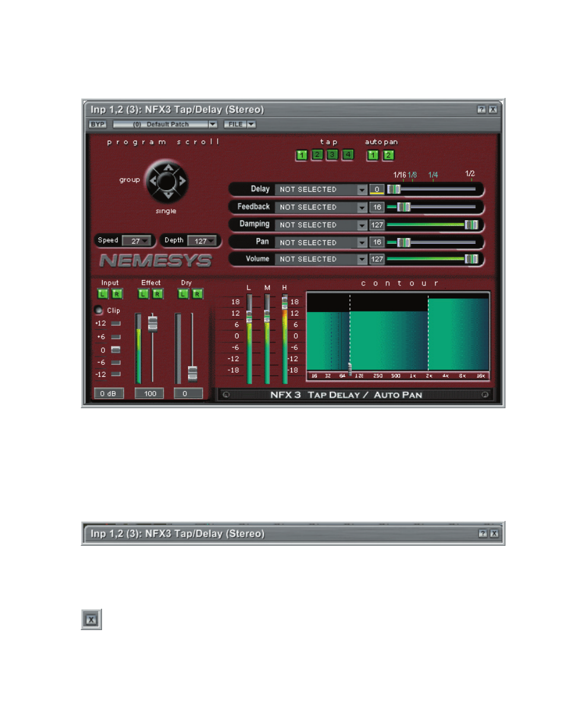
Task: Toggle tap 1 button
Action: [301, 155]
